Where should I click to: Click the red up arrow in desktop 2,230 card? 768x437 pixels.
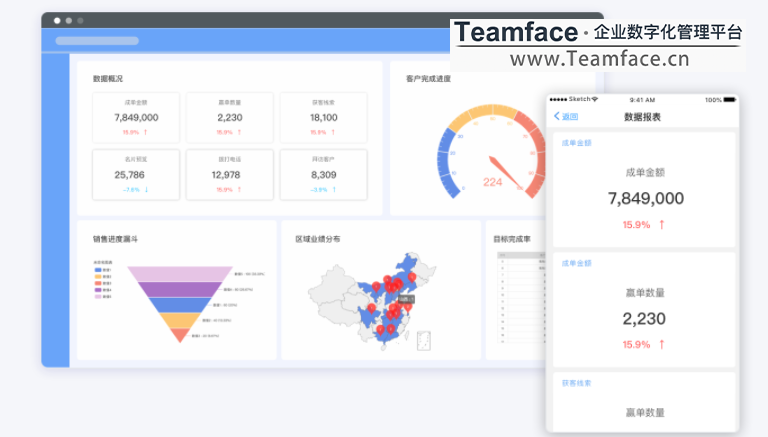240,132
